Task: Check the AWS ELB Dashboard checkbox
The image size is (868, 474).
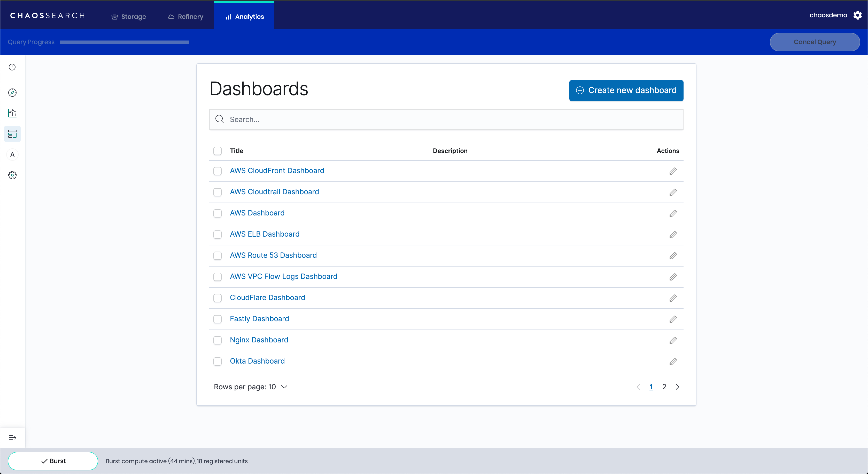Action: pos(217,234)
